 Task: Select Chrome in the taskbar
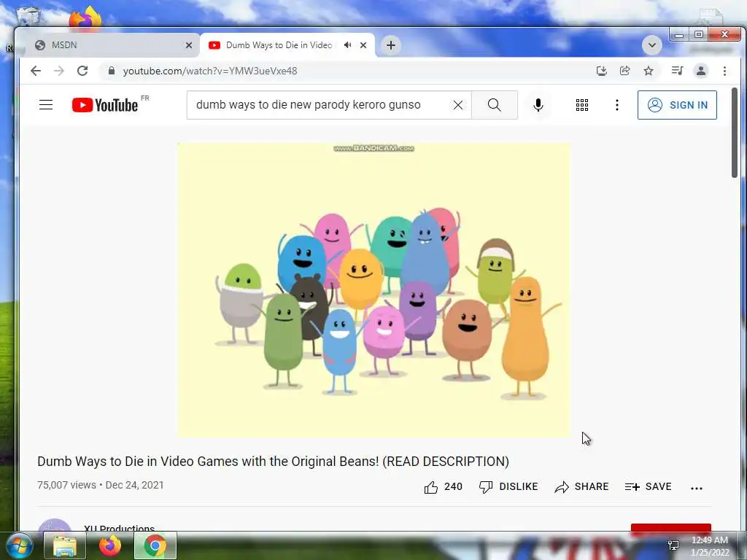coord(155,545)
